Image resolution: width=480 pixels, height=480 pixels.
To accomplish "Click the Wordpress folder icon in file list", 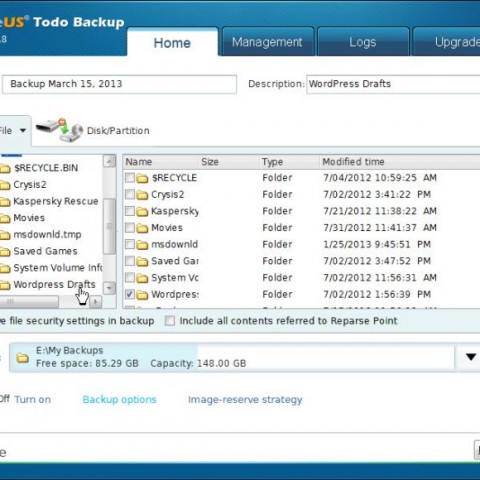I will pyautogui.click(x=142, y=295).
